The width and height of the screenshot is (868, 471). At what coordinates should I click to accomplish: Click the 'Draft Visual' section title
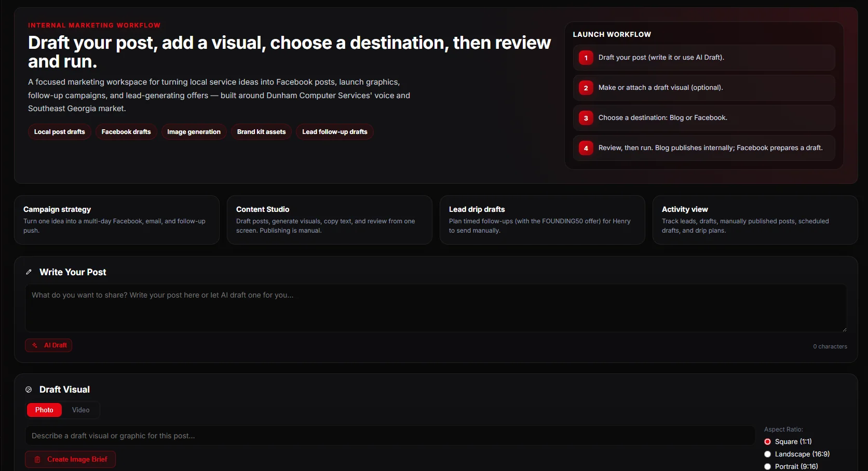[64, 389]
